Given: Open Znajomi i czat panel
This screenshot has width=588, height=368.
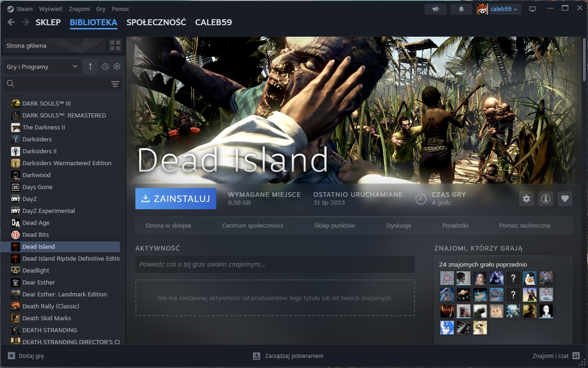Looking at the screenshot, I should coord(556,356).
